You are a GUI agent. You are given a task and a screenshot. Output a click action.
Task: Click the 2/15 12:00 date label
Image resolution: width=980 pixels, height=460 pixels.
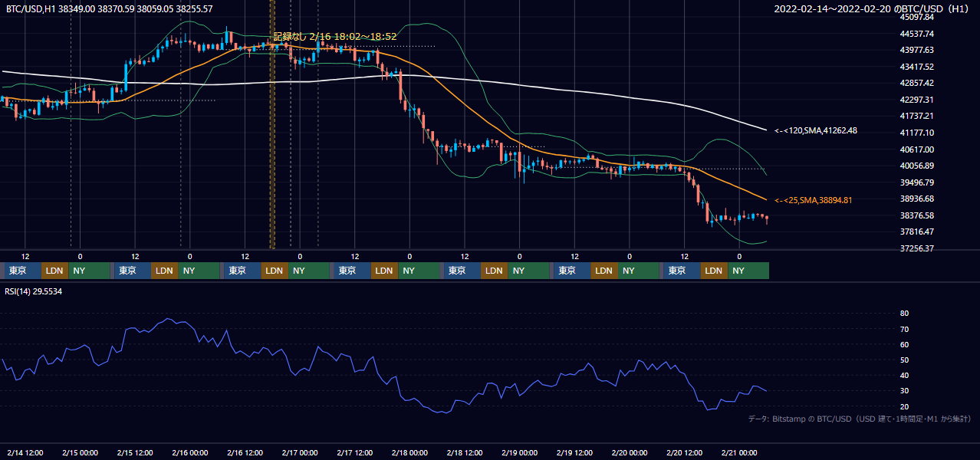tap(135, 452)
